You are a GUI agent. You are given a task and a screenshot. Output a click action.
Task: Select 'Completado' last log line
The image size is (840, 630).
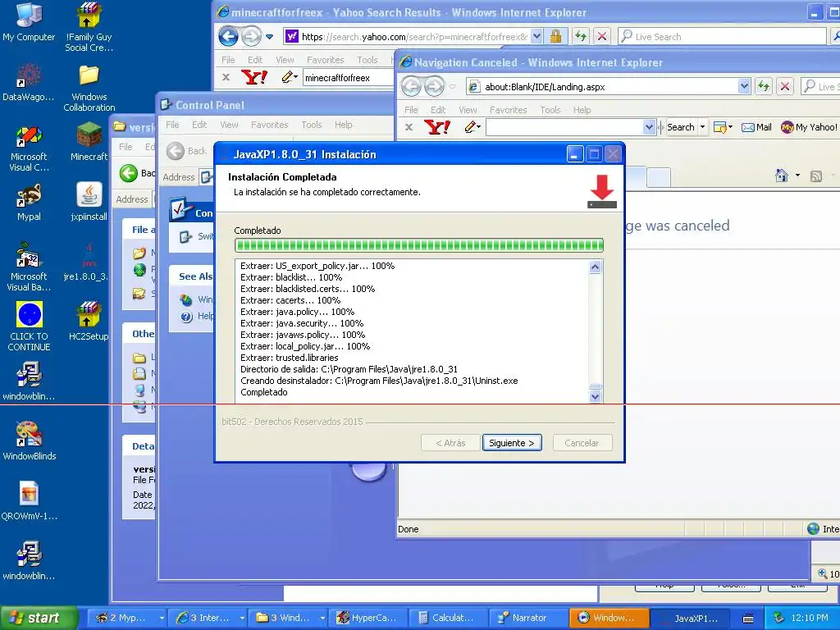(264, 392)
